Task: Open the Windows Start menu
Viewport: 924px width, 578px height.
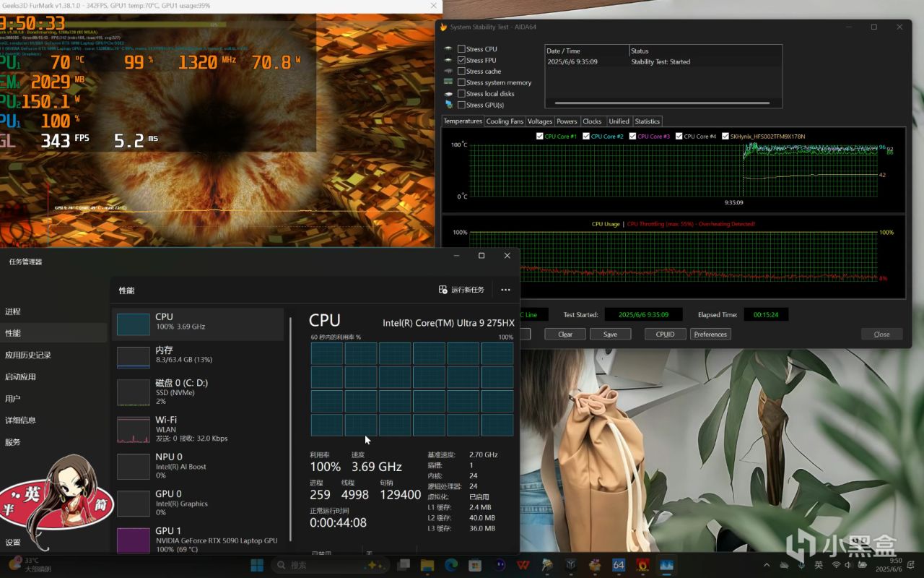Action: click(x=256, y=565)
